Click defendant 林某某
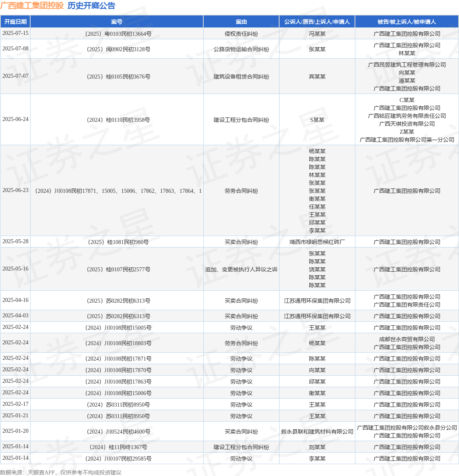Screen dimensions: 459x476 pyautogui.click(x=407, y=53)
